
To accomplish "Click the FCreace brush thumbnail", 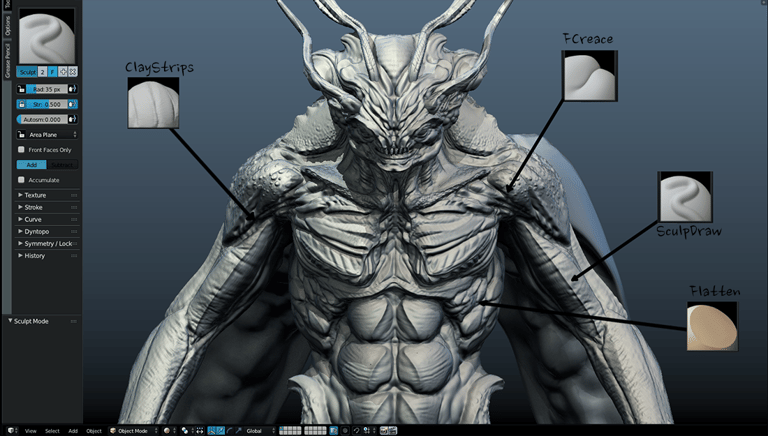I will 590,76.
